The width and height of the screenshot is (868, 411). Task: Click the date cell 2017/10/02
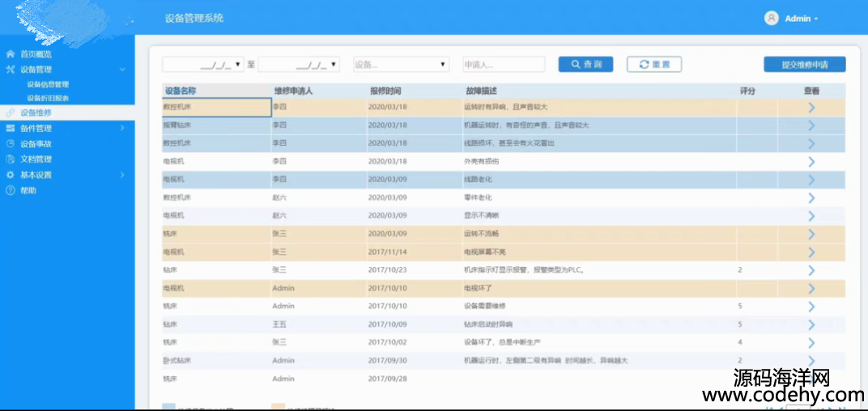(387, 342)
